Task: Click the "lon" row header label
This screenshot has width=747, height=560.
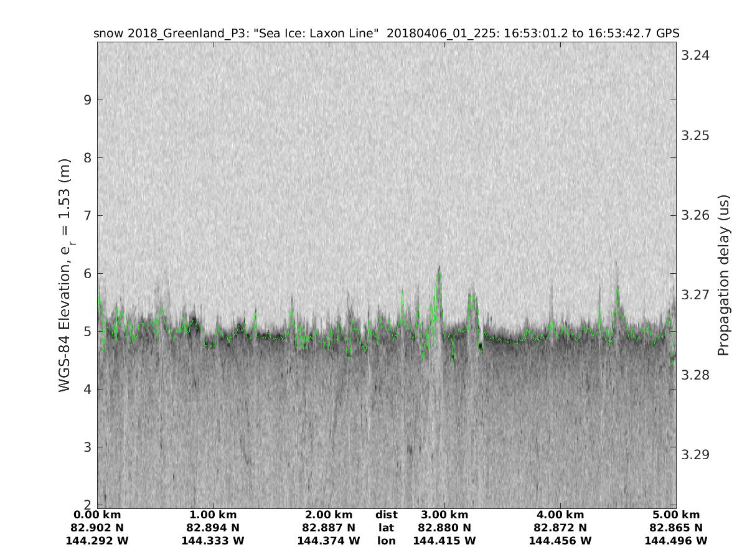Action: (x=386, y=541)
